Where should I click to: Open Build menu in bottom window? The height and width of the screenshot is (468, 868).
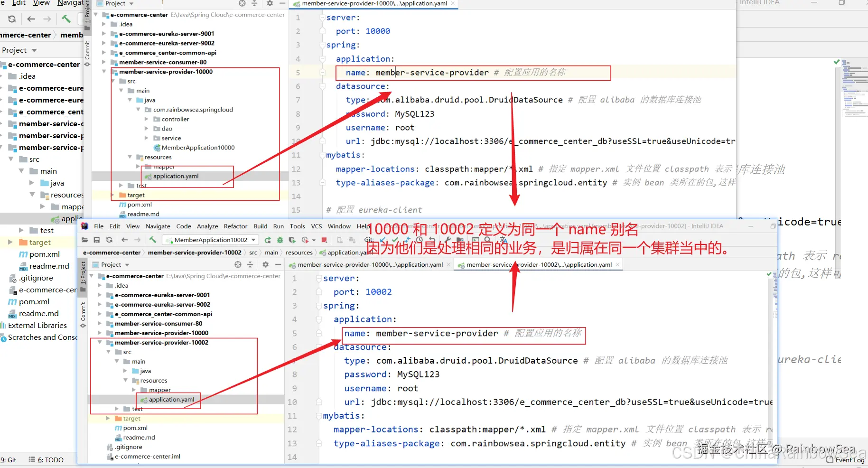point(261,226)
